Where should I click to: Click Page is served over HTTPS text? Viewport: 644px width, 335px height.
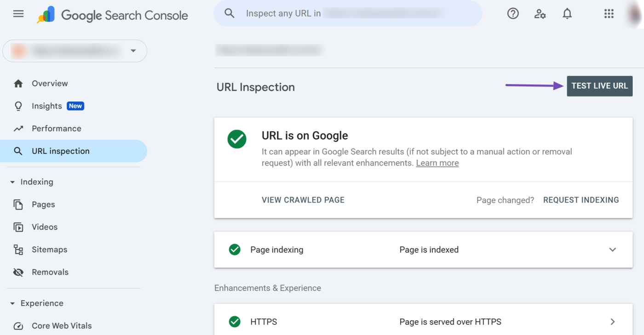point(450,322)
